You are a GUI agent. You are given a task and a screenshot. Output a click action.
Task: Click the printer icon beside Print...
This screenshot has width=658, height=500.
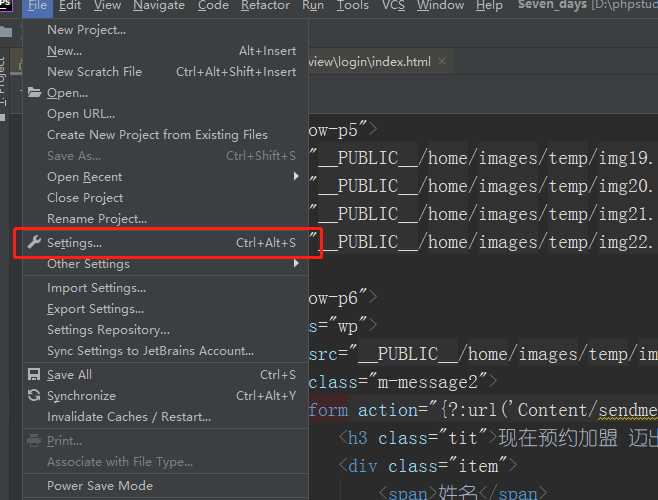coord(34,441)
